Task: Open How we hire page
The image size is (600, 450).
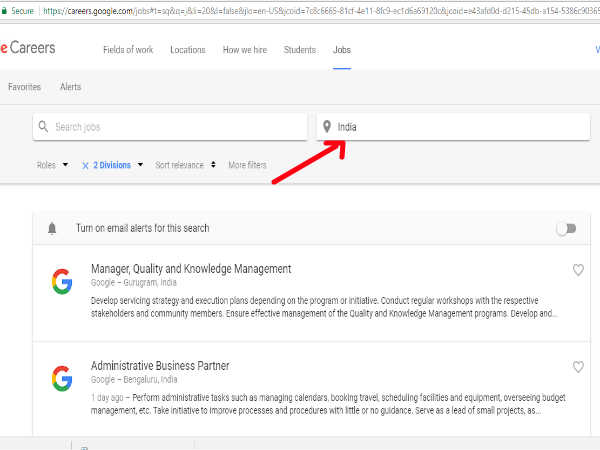Action: tap(245, 50)
